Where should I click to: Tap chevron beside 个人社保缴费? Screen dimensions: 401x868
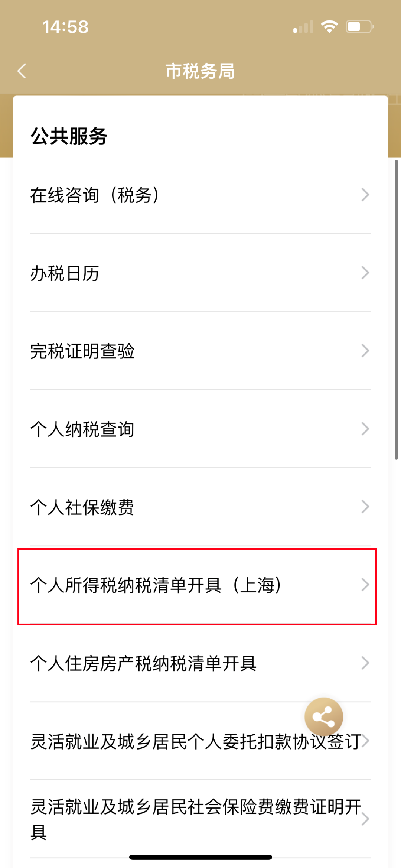365,507
